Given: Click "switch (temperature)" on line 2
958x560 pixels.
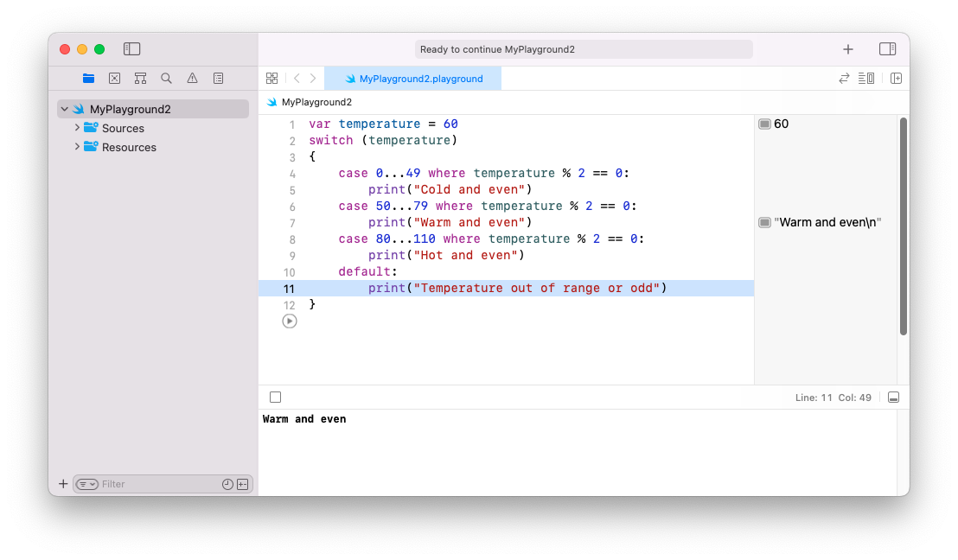Looking at the screenshot, I should click(383, 141).
